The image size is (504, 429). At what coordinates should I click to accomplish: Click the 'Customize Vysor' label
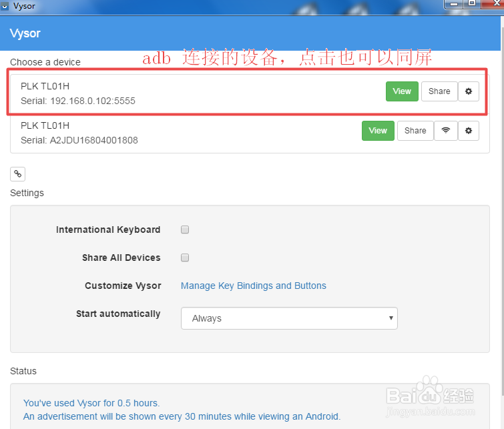[123, 286]
